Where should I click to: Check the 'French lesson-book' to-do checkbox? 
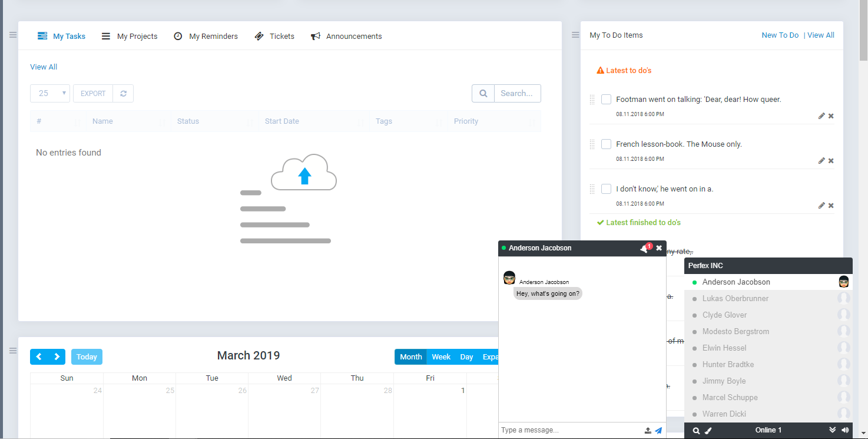pos(606,144)
